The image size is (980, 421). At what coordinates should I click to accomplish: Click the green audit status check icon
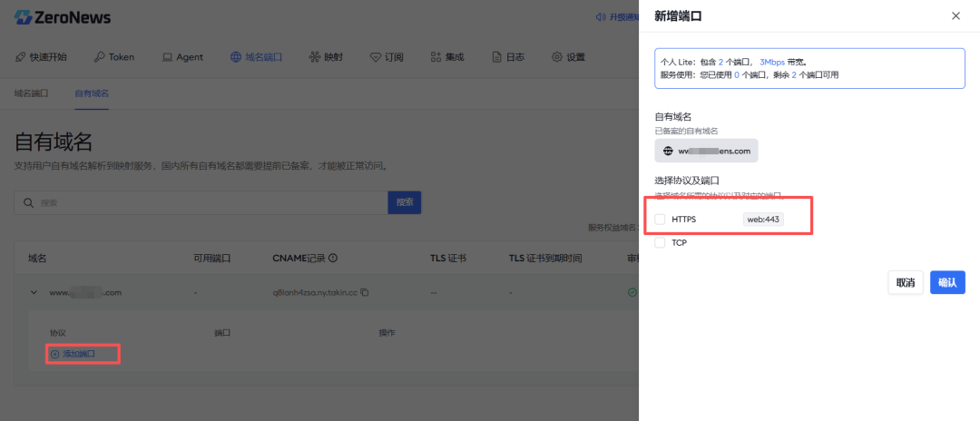(632, 292)
